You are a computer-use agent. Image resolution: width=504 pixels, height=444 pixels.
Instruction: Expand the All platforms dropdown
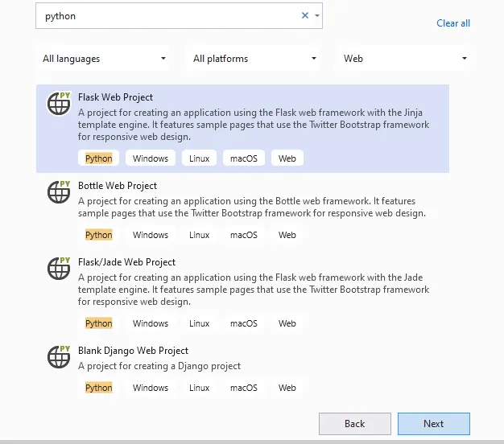click(253, 59)
